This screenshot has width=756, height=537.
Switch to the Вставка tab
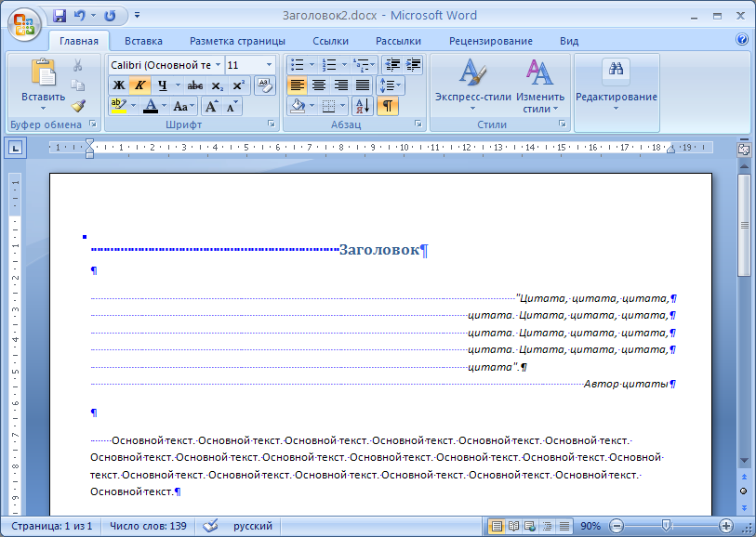point(143,41)
